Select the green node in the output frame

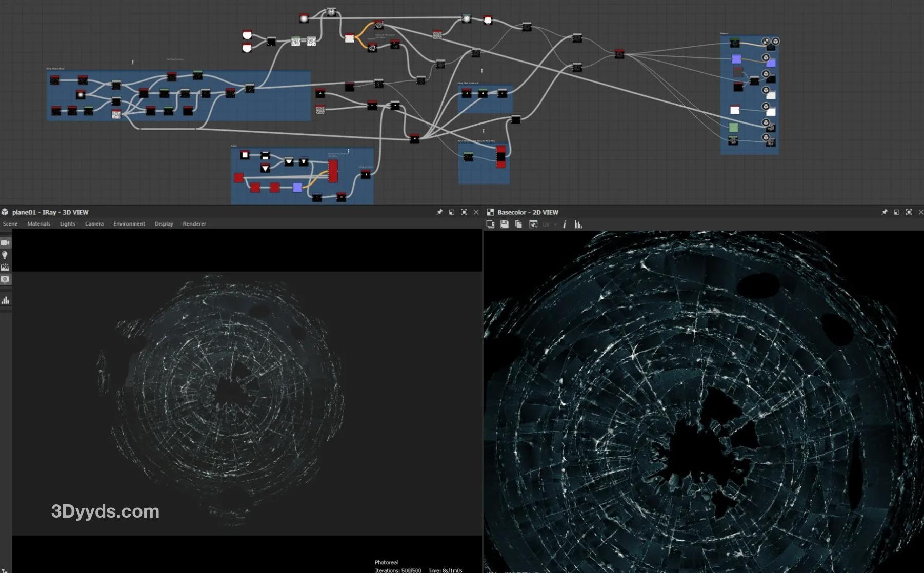[x=734, y=127]
